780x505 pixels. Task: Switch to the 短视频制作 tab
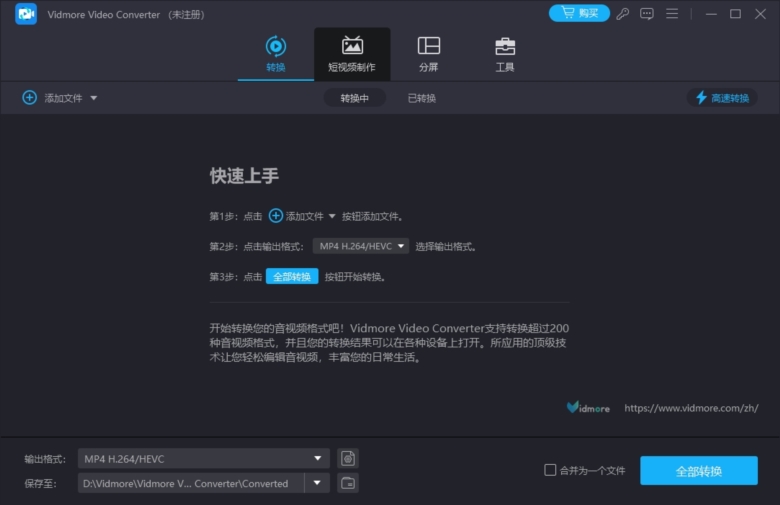[x=352, y=54]
